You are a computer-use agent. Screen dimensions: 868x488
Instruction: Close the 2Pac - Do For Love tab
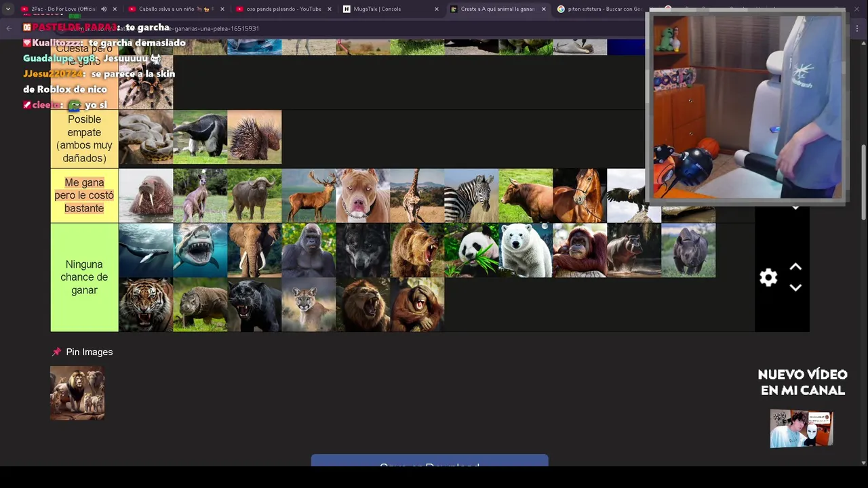pos(115,9)
